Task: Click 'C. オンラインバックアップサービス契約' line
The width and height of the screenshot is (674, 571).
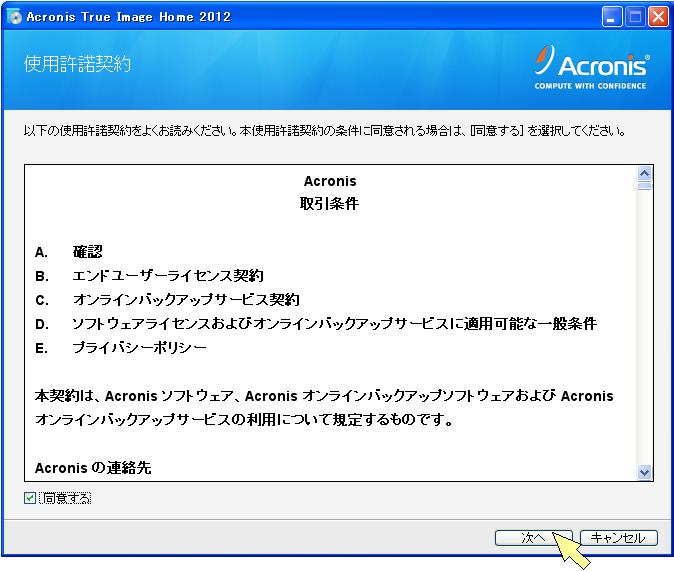Action: (167, 300)
